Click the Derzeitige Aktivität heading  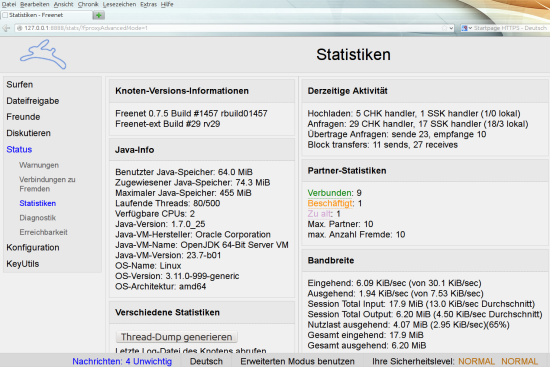[x=347, y=91]
